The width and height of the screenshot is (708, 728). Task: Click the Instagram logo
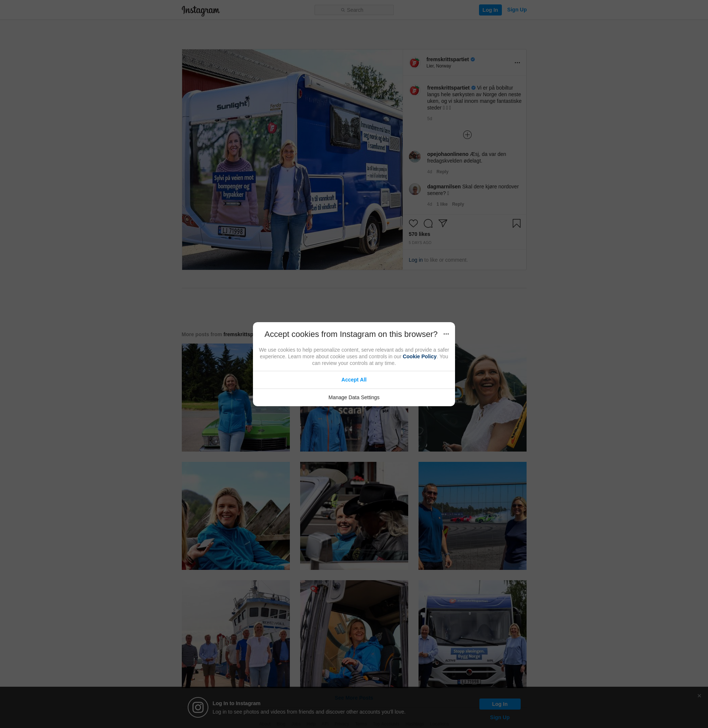pos(201,10)
